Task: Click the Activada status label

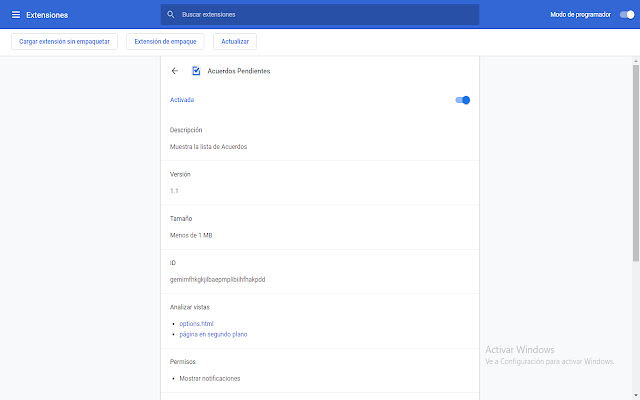Action: point(182,100)
